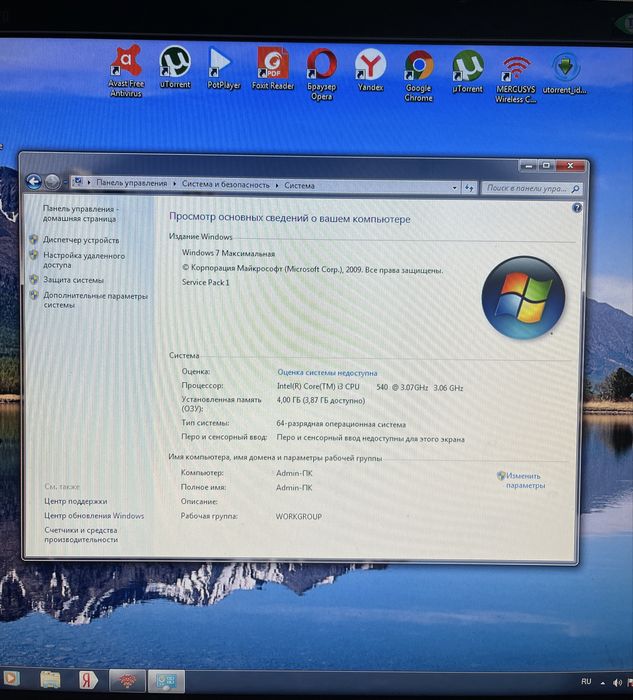
Task: Open Защита системы link
Action: point(73,280)
